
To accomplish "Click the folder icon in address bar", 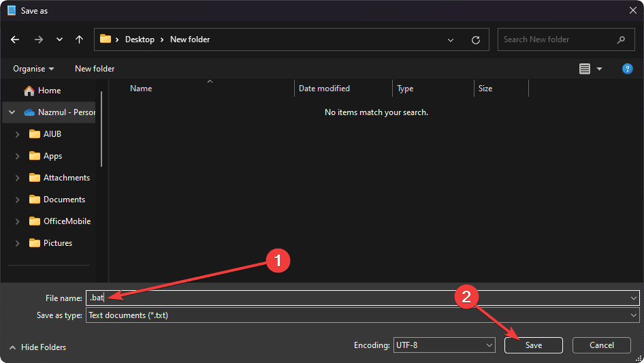I will (106, 39).
